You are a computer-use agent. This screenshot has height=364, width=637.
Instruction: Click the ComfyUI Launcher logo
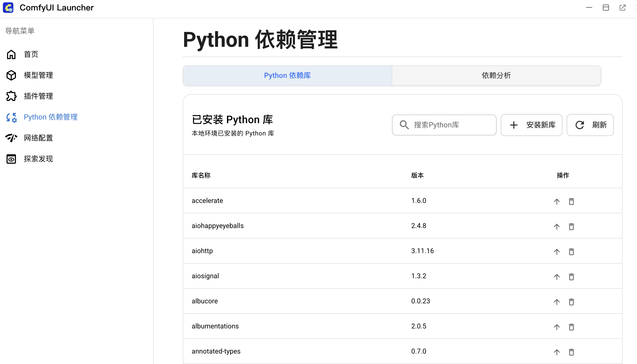click(x=8, y=8)
